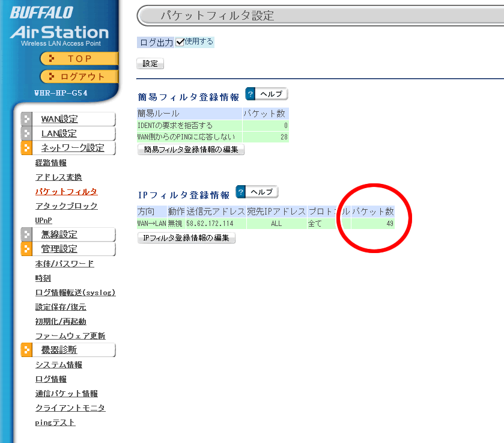Open 設定保存/復元 link

pyautogui.click(x=61, y=307)
